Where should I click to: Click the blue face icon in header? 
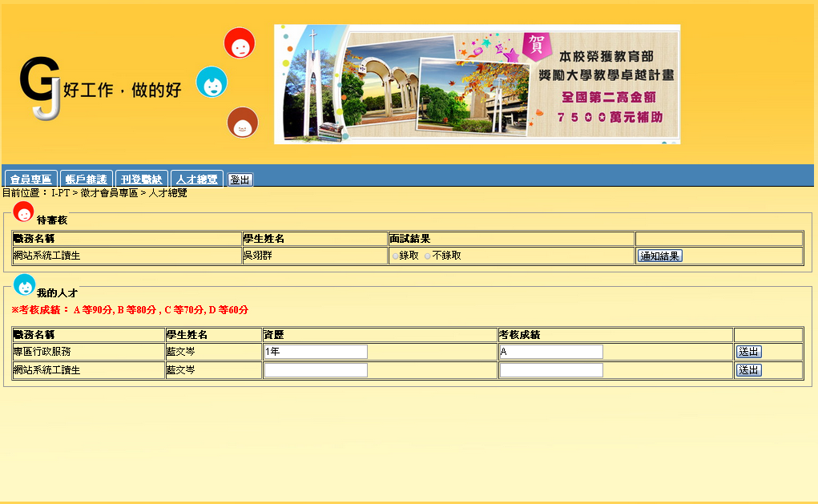coord(212,82)
